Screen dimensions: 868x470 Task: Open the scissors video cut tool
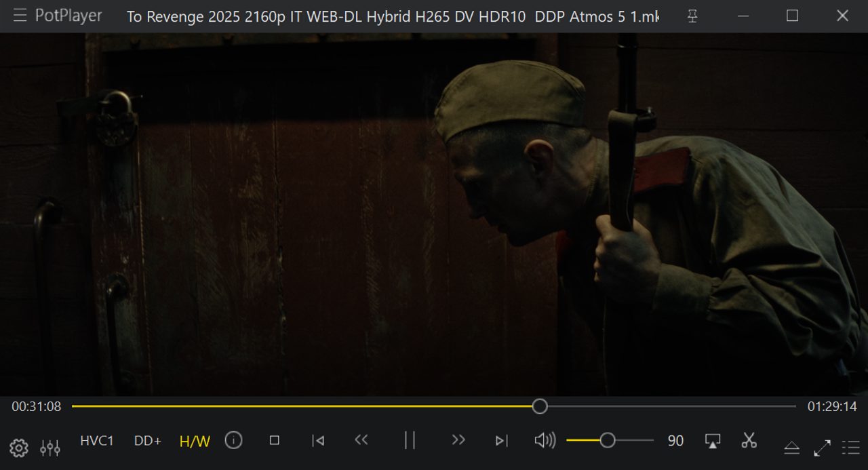pyautogui.click(x=749, y=440)
